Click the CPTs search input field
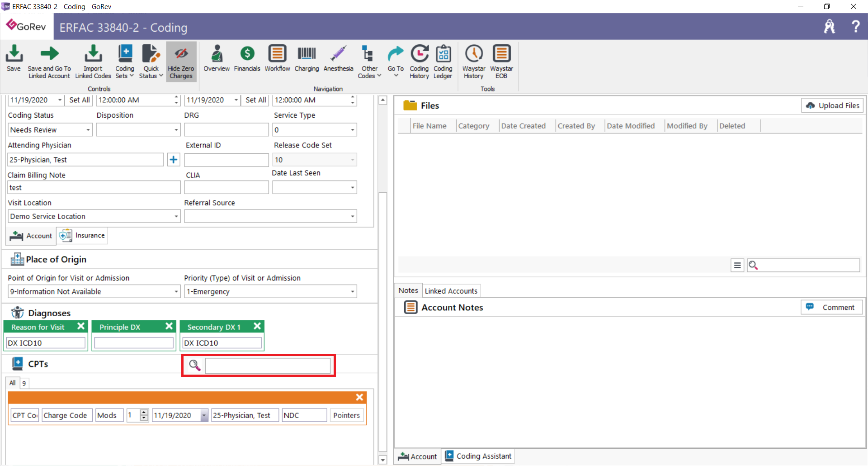 (268, 366)
